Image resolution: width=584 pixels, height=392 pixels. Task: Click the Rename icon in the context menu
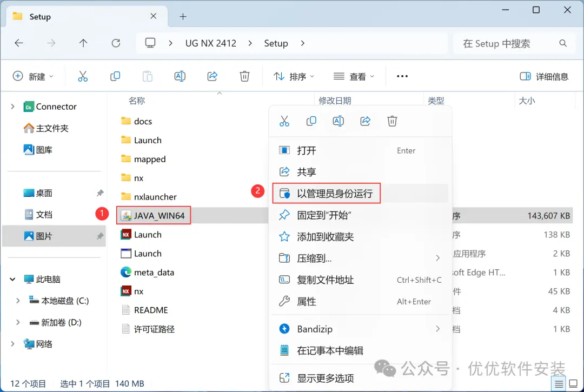tap(338, 121)
